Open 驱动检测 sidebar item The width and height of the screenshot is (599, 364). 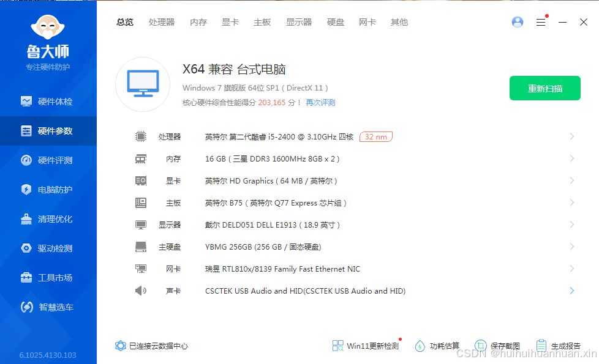(48, 248)
